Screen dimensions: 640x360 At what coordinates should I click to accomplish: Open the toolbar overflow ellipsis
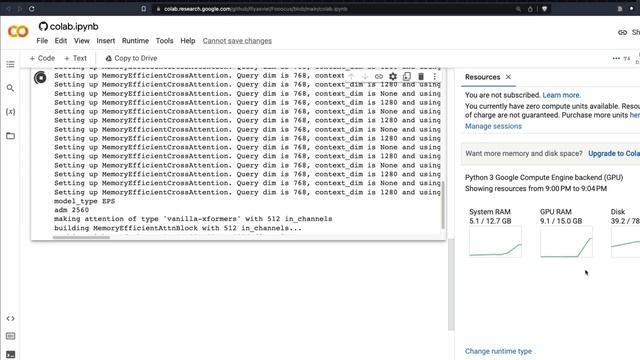pos(616,58)
